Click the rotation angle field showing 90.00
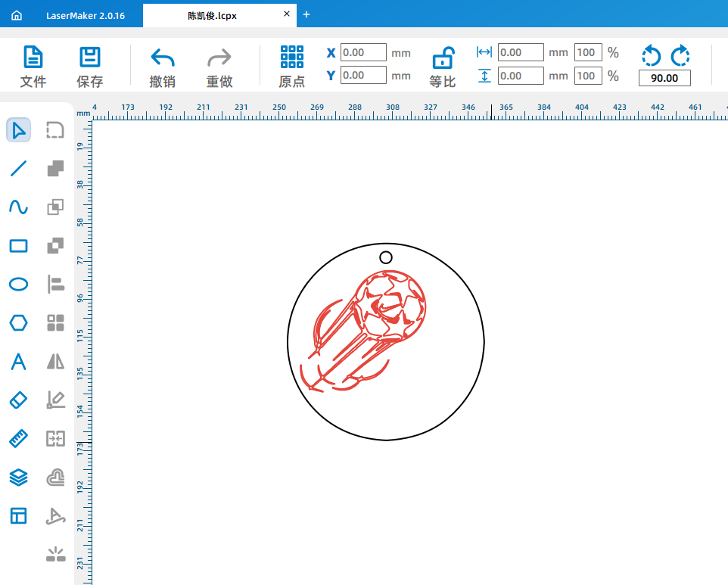This screenshot has width=728, height=585. point(664,79)
